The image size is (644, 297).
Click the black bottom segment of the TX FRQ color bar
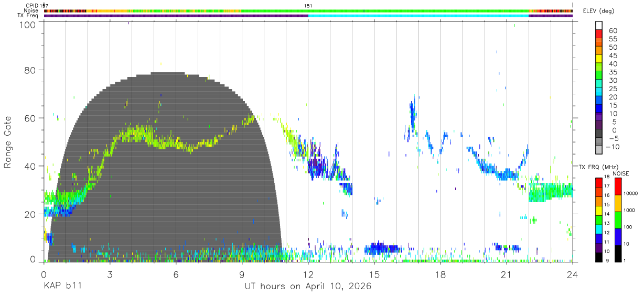click(x=598, y=257)
